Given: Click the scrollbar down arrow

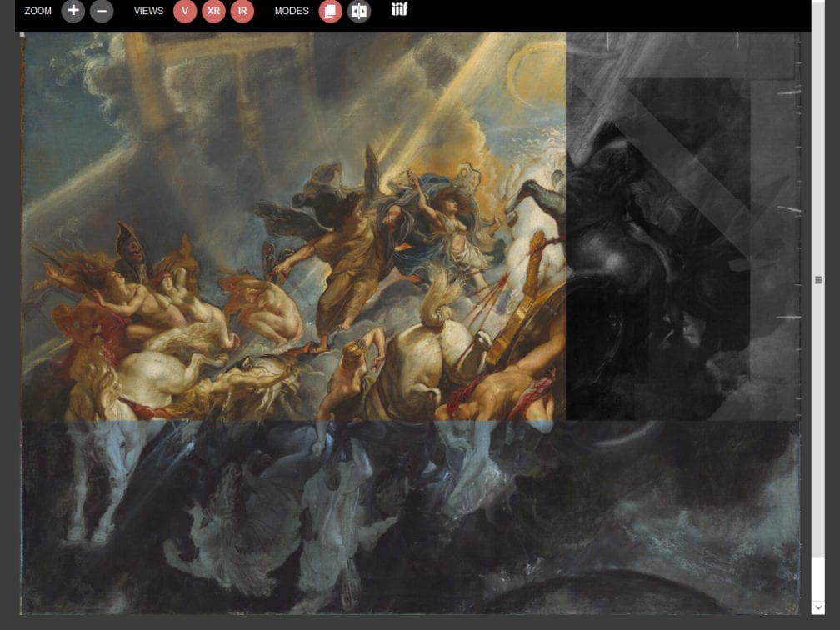Looking at the screenshot, I should click(817, 607).
